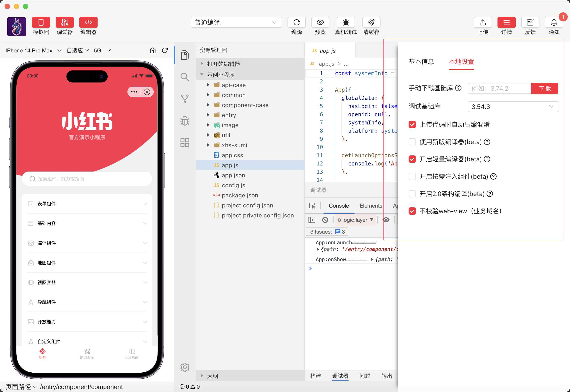Open the 通知 notification bell
Screen dimensions: 570x392
pyautogui.click(x=554, y=22)
